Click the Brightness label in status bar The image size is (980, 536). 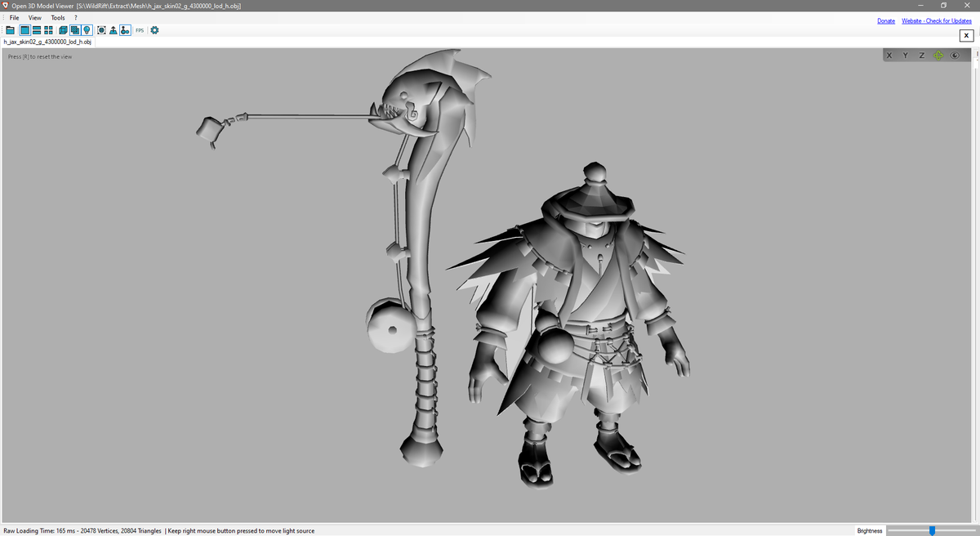[870, 531]
